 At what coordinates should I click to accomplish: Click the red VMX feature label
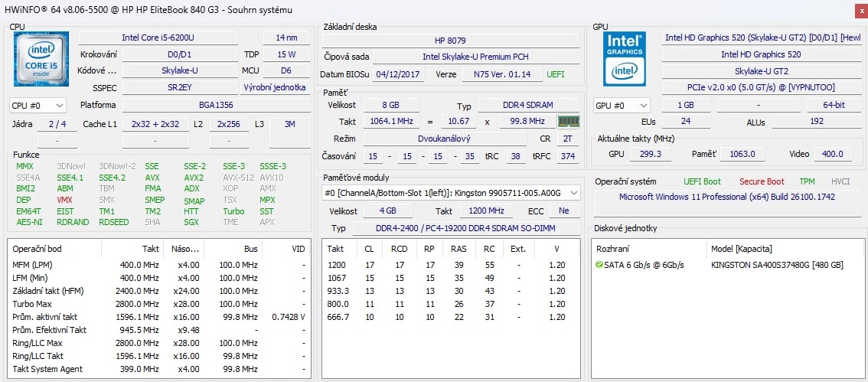tap(64, 200)
